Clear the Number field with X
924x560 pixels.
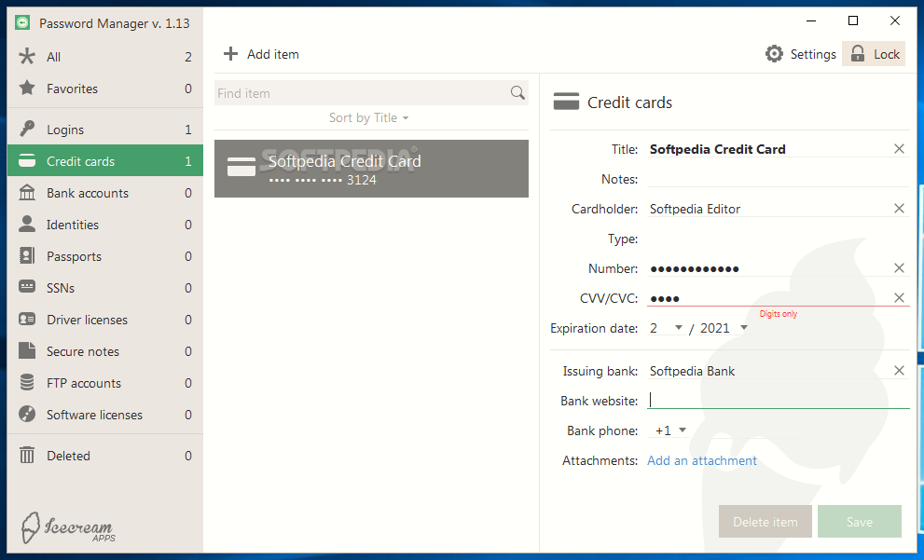tap(899, 268)
